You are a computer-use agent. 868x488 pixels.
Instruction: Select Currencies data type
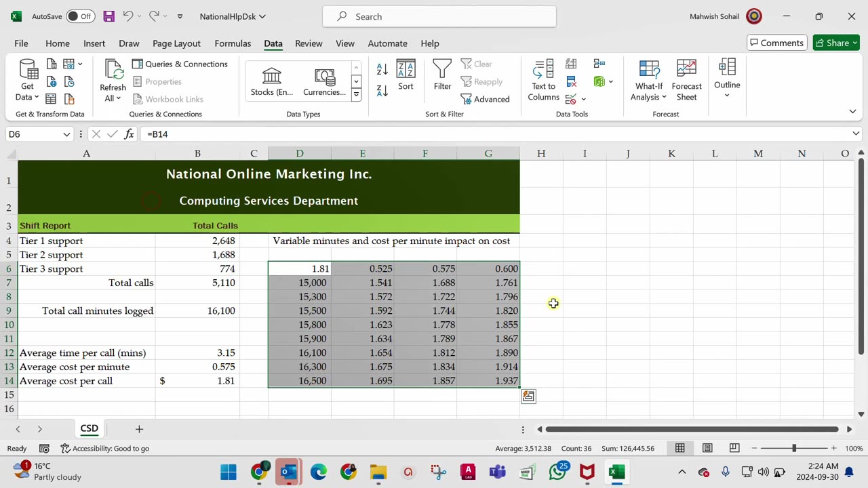(324, 81)
